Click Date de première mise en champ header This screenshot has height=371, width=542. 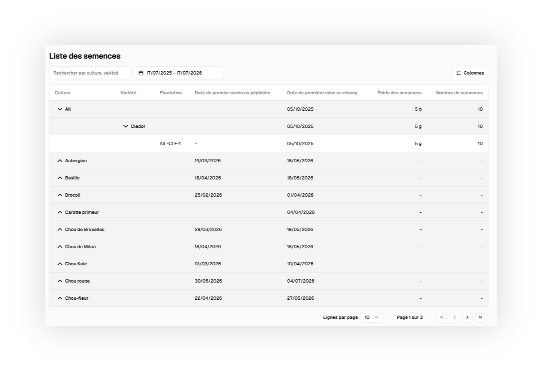coord(322,93)
